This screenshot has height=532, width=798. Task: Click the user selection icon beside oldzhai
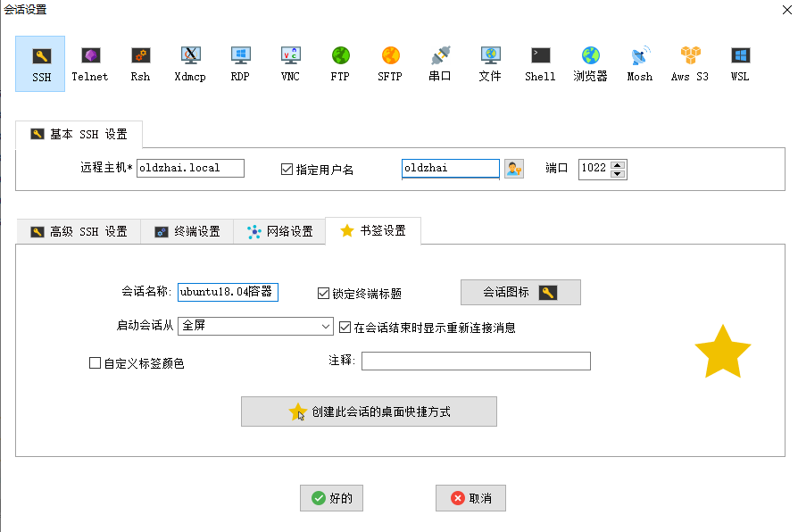513,168
